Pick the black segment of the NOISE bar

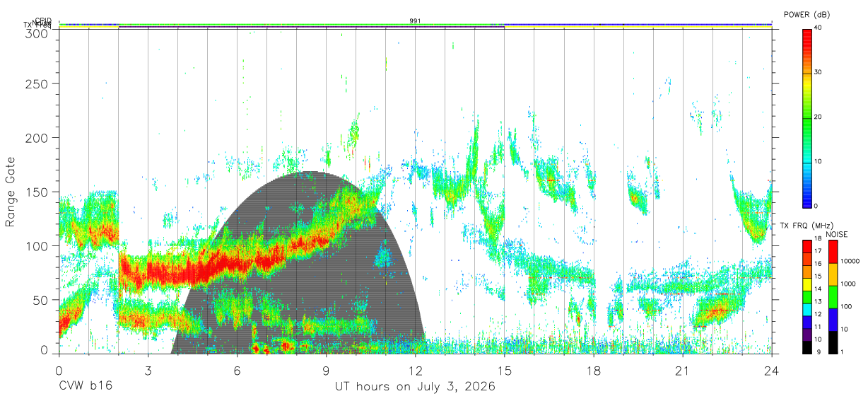point(833,342)
